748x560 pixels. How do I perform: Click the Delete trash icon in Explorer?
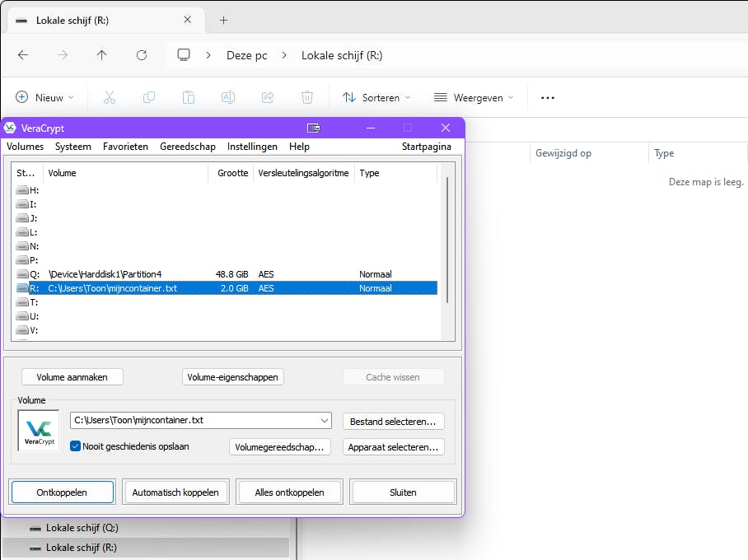(307, 97)
